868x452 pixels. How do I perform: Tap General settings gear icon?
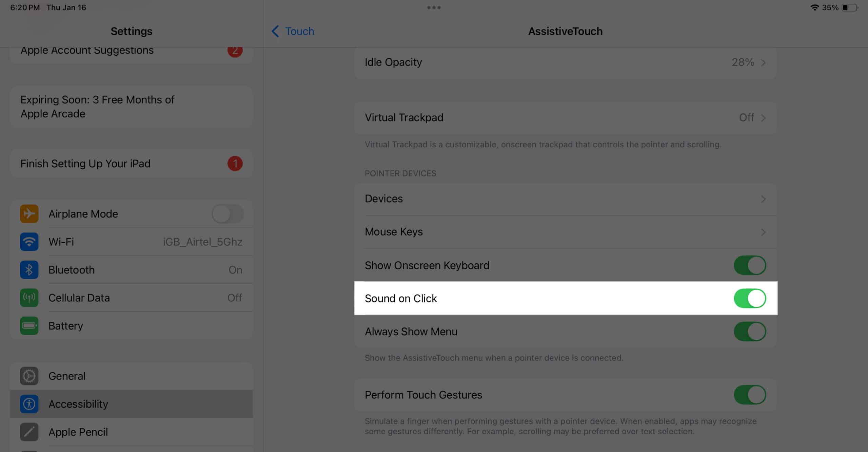(x=29, y=376)
